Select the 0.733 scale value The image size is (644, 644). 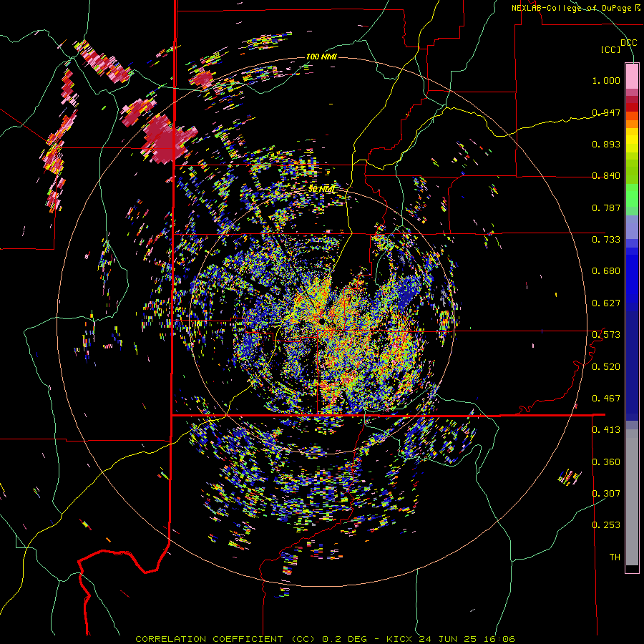coord(606,239)
